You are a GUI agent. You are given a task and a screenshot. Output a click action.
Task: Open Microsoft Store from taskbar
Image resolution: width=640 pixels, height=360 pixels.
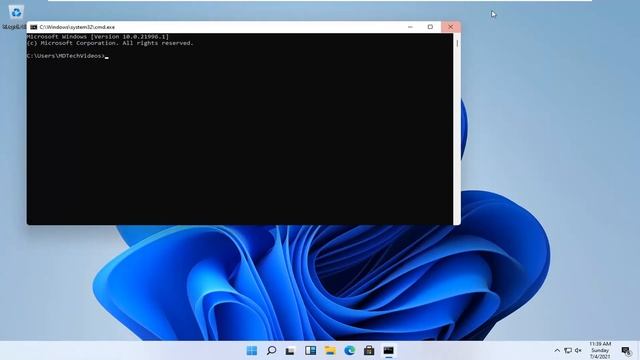pos(369,351)
